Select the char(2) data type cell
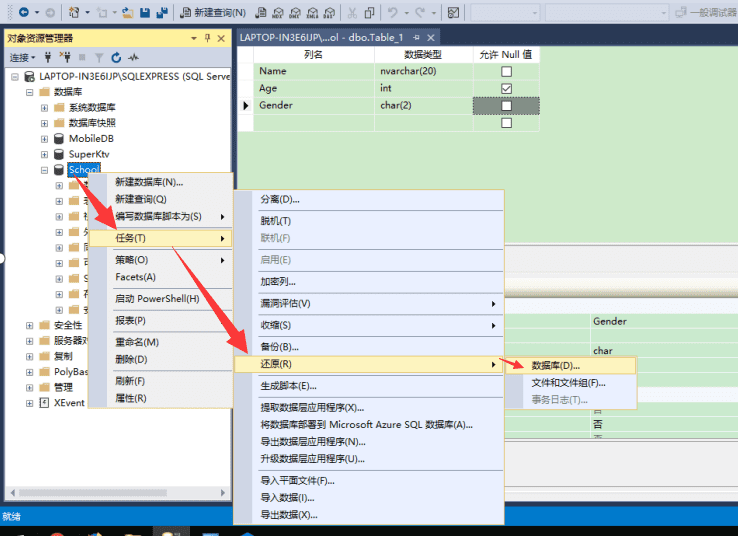Viewport: 738px width, 536px height. 424,105
